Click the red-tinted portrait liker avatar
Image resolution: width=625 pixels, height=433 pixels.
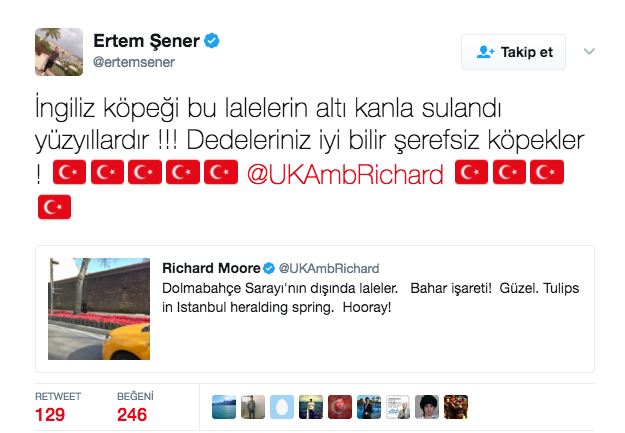pos(340,407)
